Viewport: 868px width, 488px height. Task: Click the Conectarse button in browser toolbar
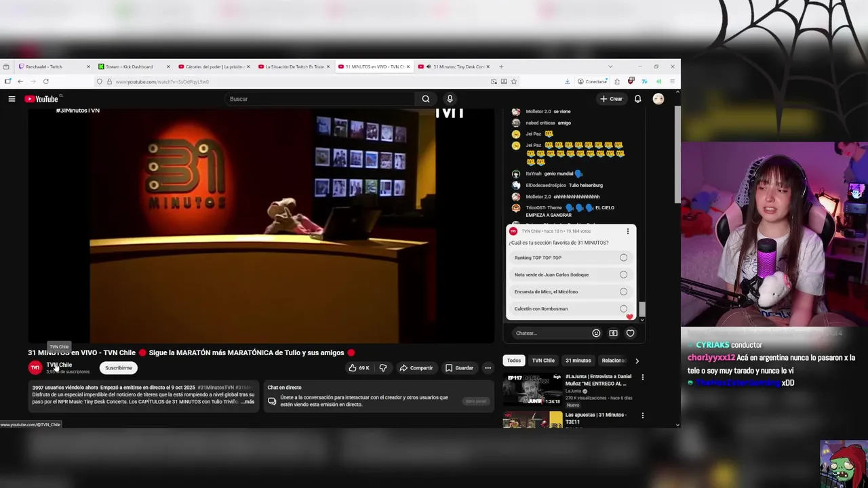click(x=592, y=81)
